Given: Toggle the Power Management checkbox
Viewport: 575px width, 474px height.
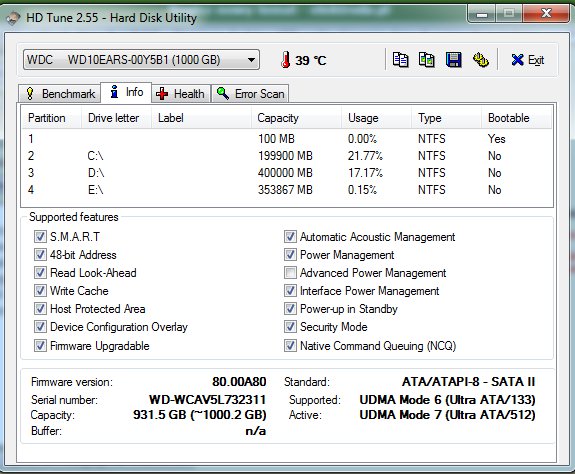Looking at the screenshot, I should point(290,254).
